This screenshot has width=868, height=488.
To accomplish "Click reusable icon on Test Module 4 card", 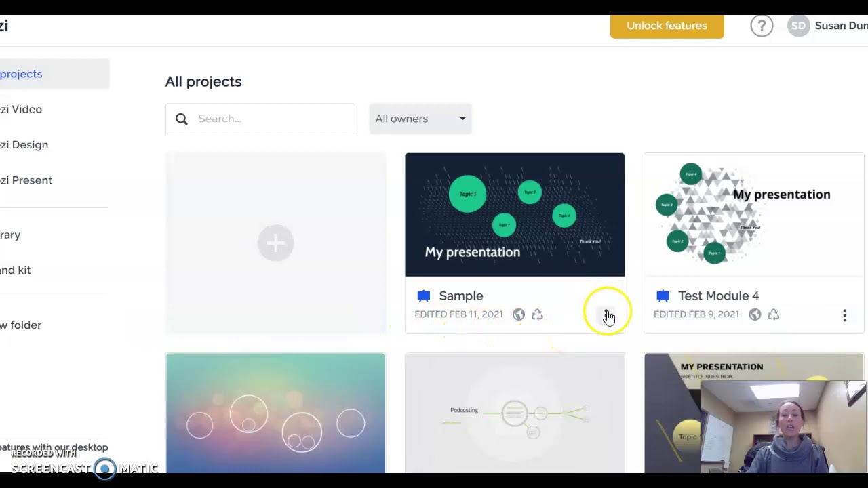I will click(x=773, y=314).
